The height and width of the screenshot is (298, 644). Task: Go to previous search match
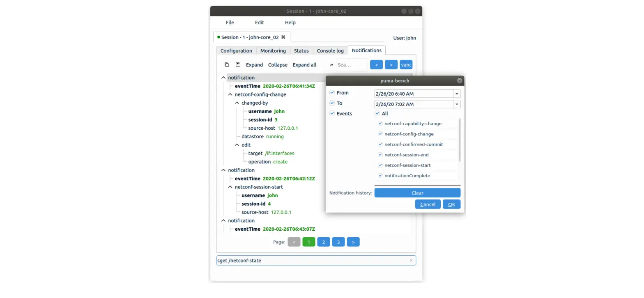[x=377, y=65]
